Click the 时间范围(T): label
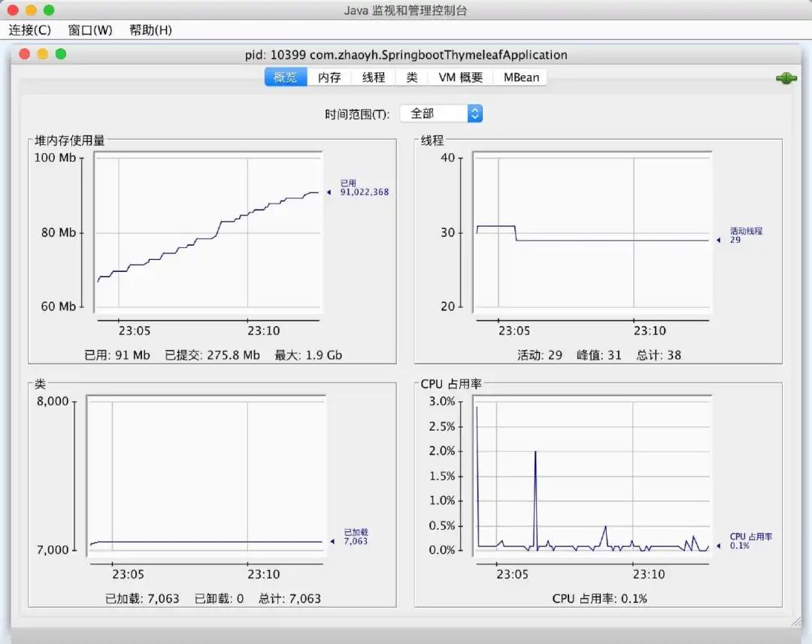The image size is (812, 644). tap(357, 114)
